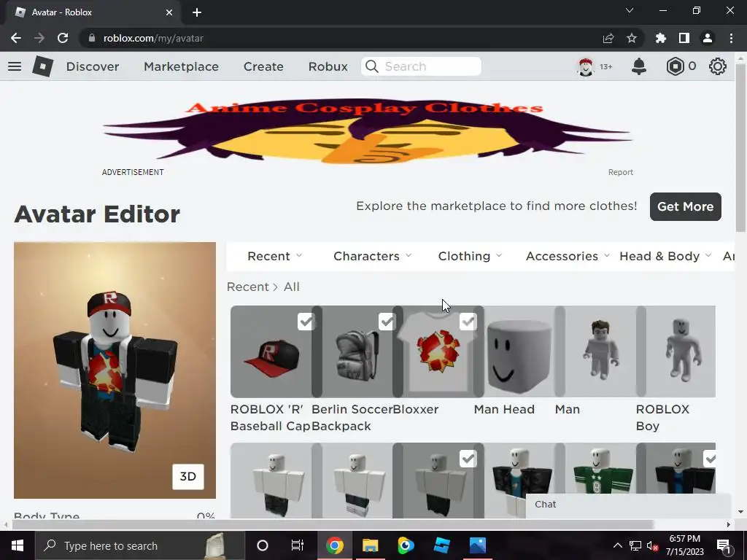Close the Avatar - Roblox tab

(x=169, y=12)
